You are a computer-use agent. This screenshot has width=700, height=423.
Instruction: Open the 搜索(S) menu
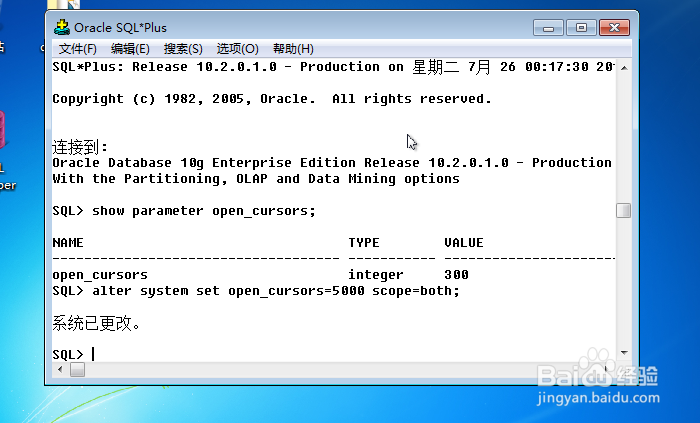(183, 49)
